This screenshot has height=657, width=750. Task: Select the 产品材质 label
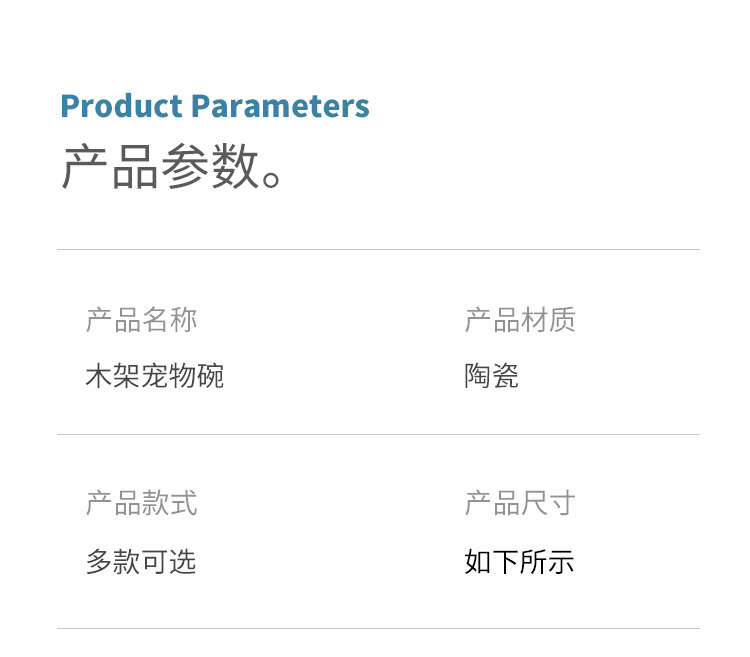[520, 320]
